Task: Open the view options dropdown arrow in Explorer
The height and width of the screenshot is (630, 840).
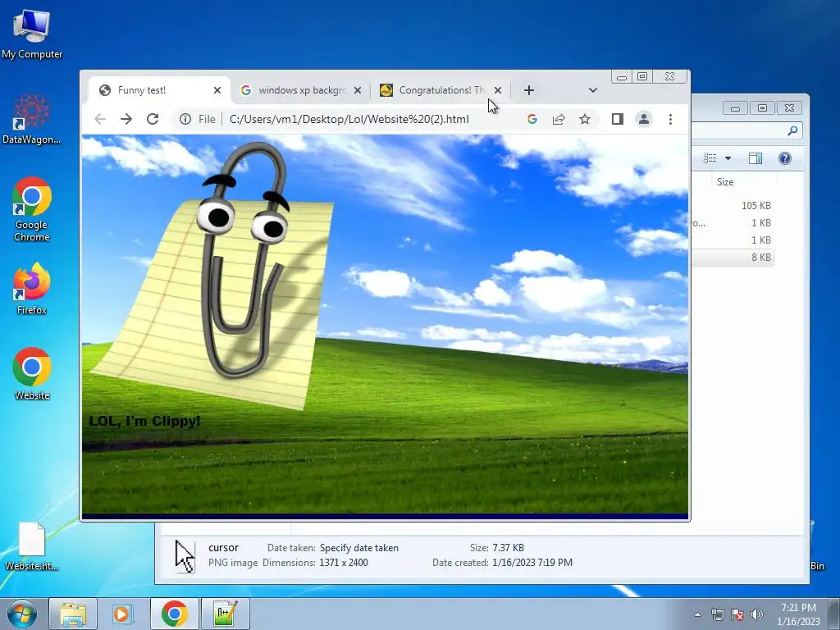Action: (x=728, y=158)
